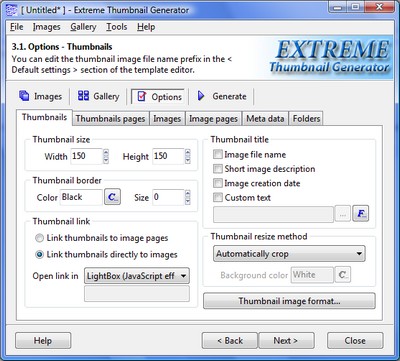Viewport: 400px width, 361px height.
Task: Select Link thumbnails directly to images
Action: point(39,255)
